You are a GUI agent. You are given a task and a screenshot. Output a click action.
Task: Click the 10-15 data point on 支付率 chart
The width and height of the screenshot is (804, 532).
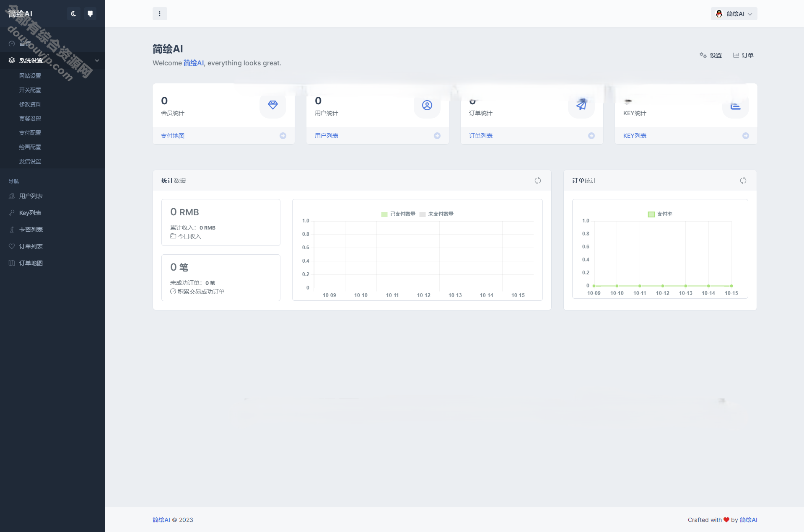click(731, 286)
